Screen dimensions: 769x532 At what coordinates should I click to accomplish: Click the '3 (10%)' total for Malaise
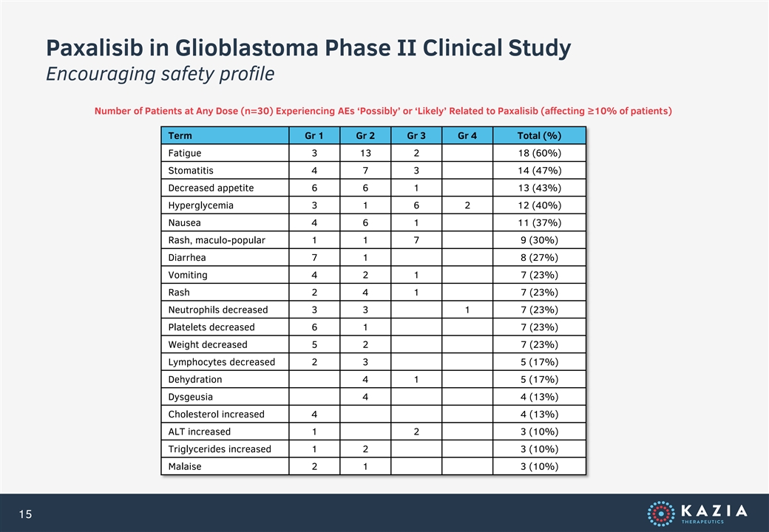[540, 466]
